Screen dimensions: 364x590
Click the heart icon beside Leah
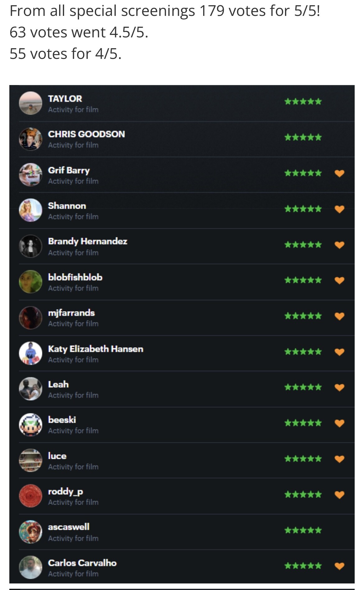point(339,388)
